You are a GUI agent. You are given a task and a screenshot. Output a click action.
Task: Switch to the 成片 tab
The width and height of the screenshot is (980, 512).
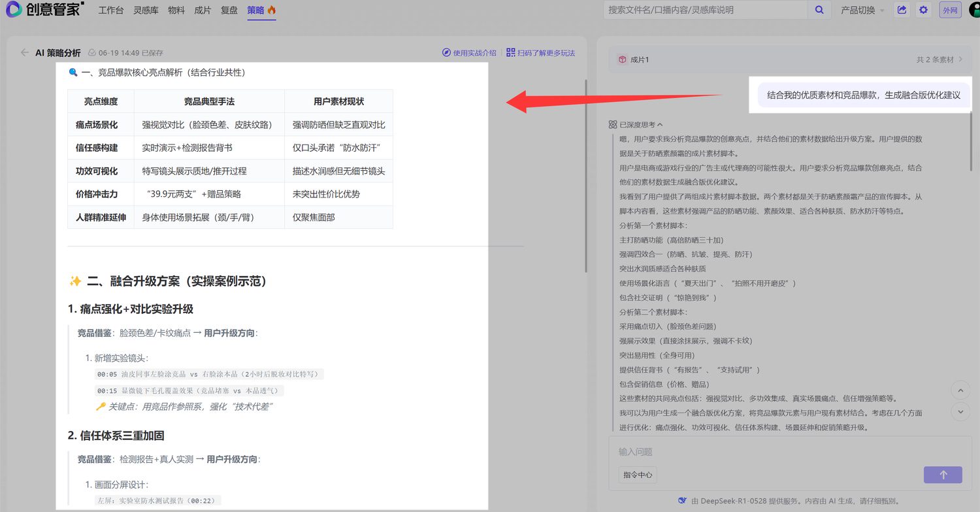click(x=203, y=10)
